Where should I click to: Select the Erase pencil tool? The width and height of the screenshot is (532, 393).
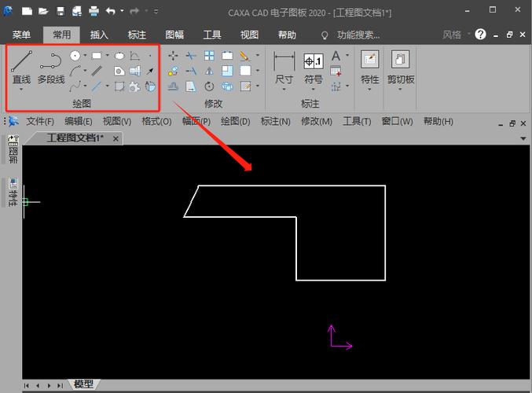[x=244, y=56]
